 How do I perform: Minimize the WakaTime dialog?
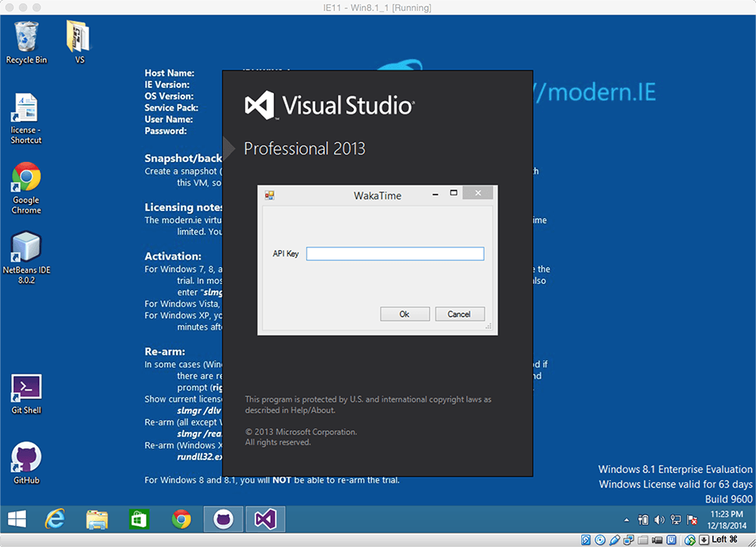(435, 194)
